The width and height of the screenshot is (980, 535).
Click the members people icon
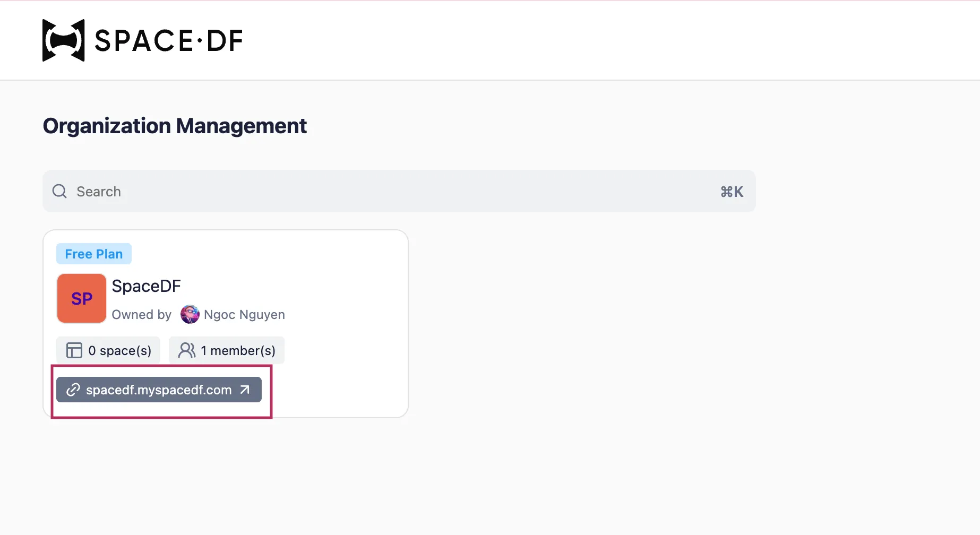pos(186,350)
